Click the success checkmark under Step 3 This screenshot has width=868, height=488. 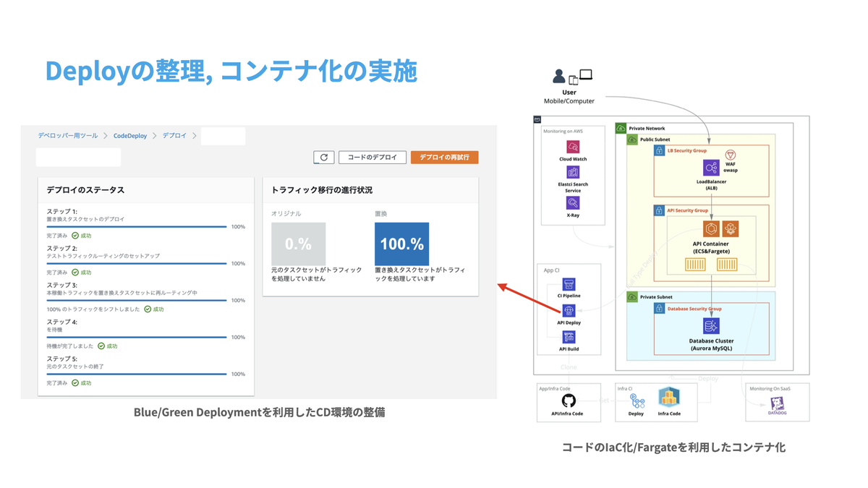[x=148, y=309]
